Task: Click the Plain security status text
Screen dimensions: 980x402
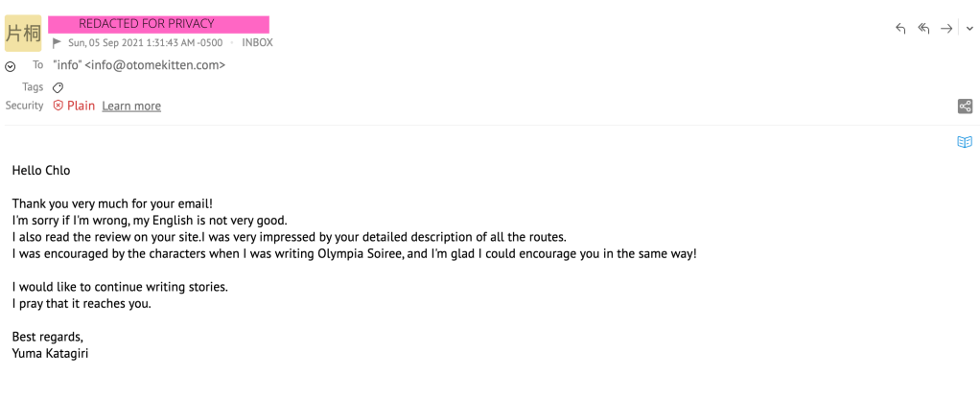Action: (81, 106)
